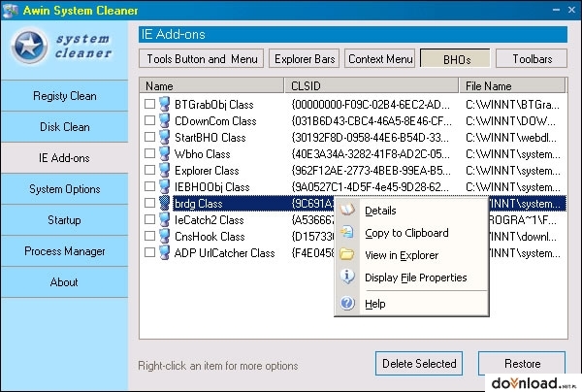Select the IeCatch2 Class name text
Screen dimensions: 582x392
pyautogui.click(x=209, y=220)
